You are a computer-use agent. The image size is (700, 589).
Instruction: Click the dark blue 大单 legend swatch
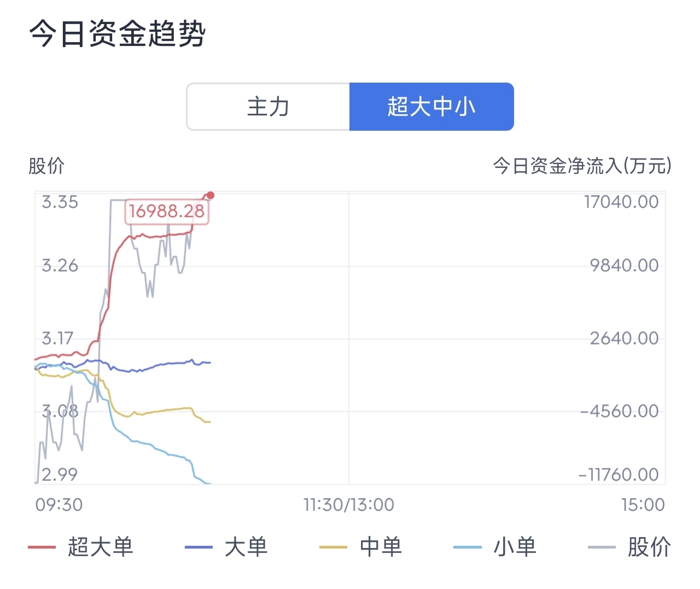point(199,547)
